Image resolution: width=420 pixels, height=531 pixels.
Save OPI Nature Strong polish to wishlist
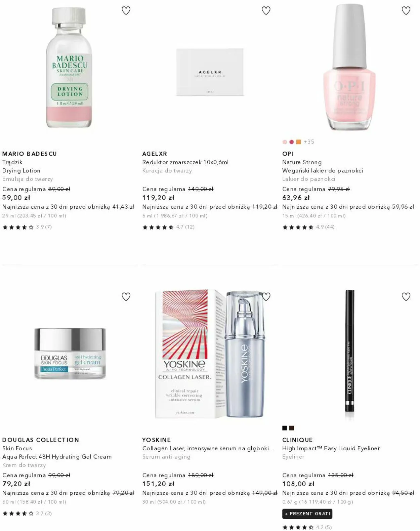click(406, 11)
